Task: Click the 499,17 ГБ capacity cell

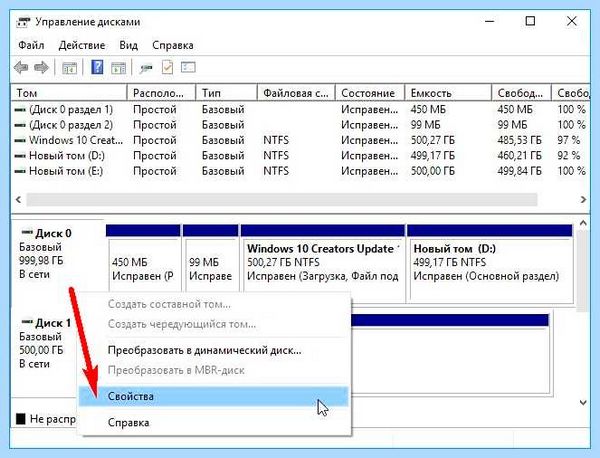Action: pos(433,156)
